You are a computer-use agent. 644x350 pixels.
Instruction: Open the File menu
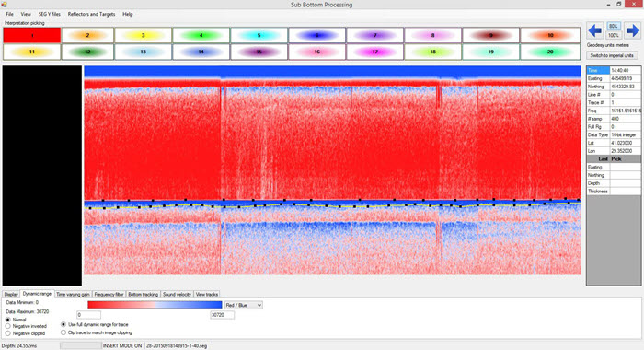pyautogui.click(x=9, y=14)
